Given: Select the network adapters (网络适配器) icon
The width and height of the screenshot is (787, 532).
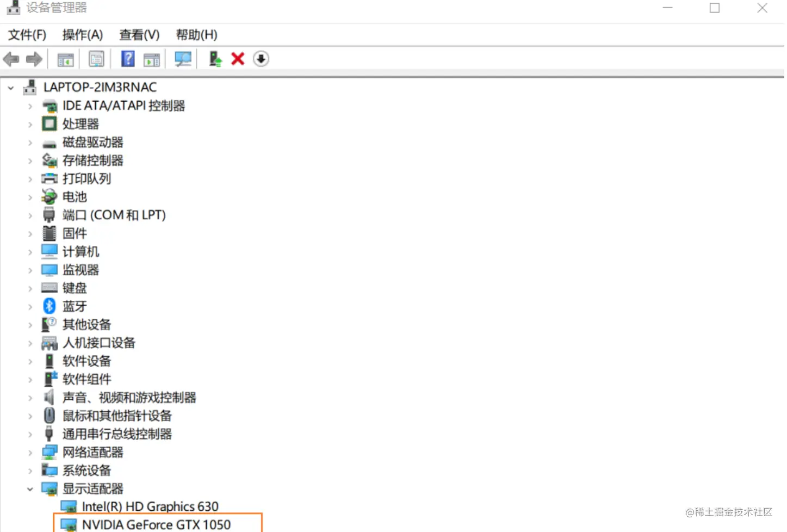Looking at the screenshot, I should pyautogui.click(x=49, y=452).
